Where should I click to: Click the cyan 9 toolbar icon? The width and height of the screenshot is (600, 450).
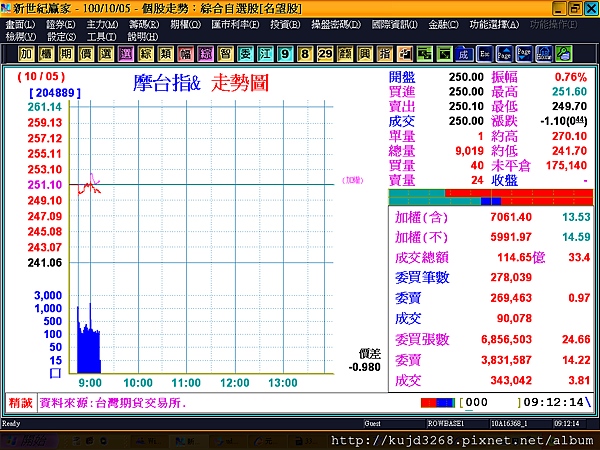(285, 54)
